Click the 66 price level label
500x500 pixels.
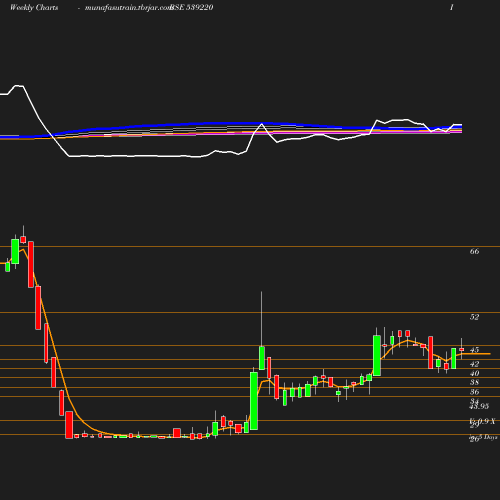pos(474,251)
